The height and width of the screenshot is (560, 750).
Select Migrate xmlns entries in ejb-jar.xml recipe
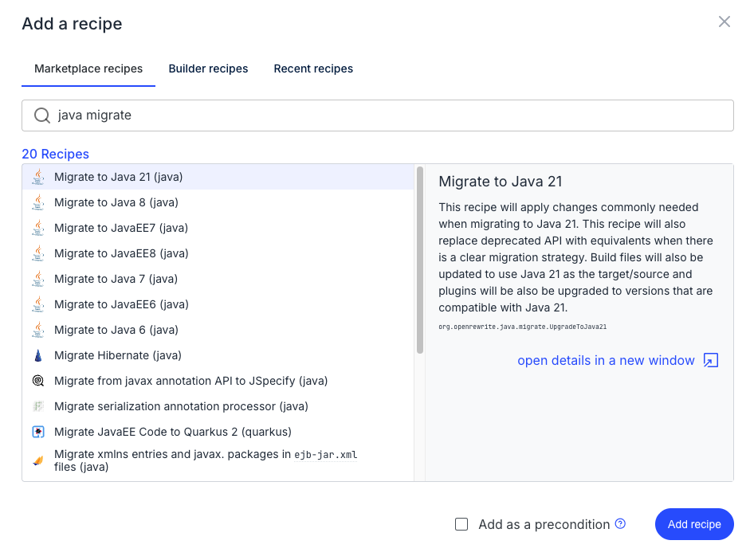click(218, 460)
